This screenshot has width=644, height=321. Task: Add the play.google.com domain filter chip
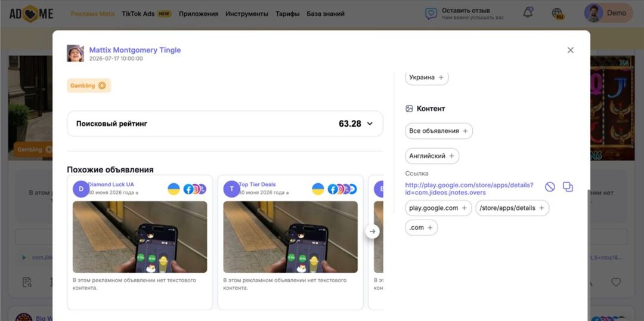coord(438,208)
